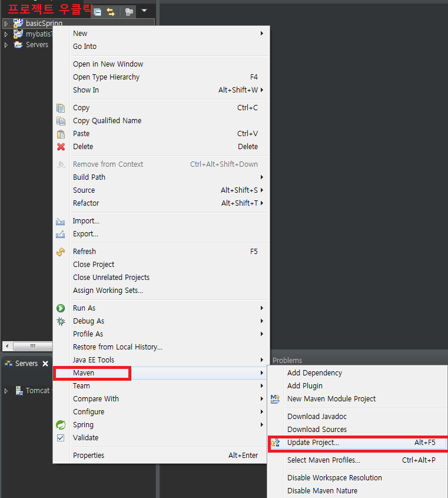Choose Disable Maven Nature
The width and height of the screenshot is (448, 498).
coord(357,491)
